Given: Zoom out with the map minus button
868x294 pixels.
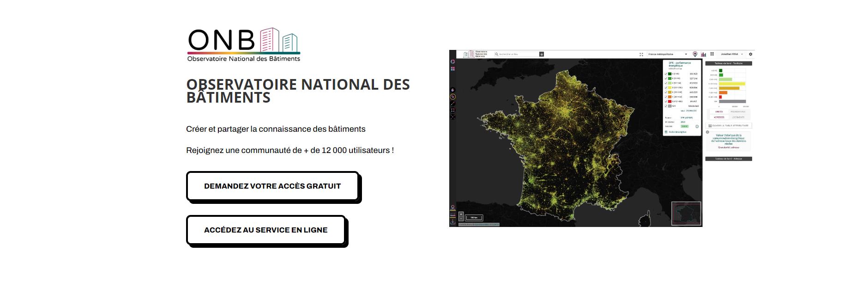Looking at the screenshot, I should coord(461,219).
